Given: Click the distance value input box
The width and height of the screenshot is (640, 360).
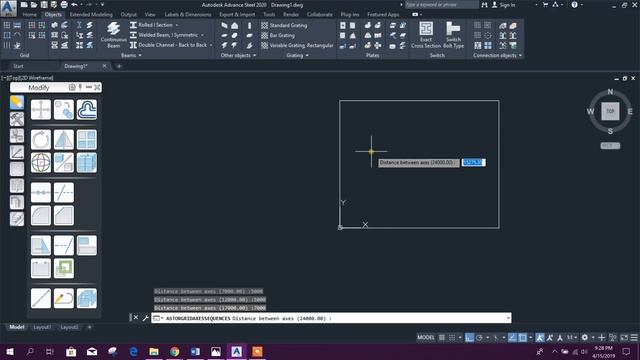Looking at the screenshot, I should (x=473, y=162).
